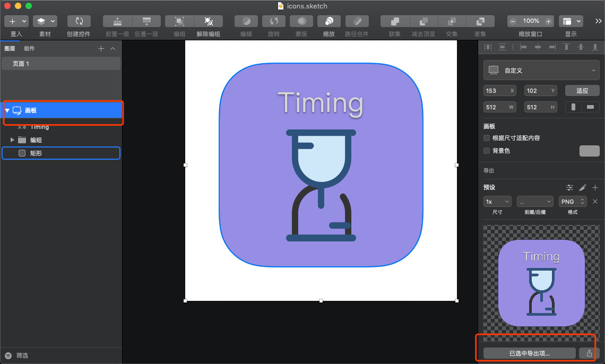Select 页面 1 in pages list
This screenshot has height=364, width=605.
coord(61,64)
